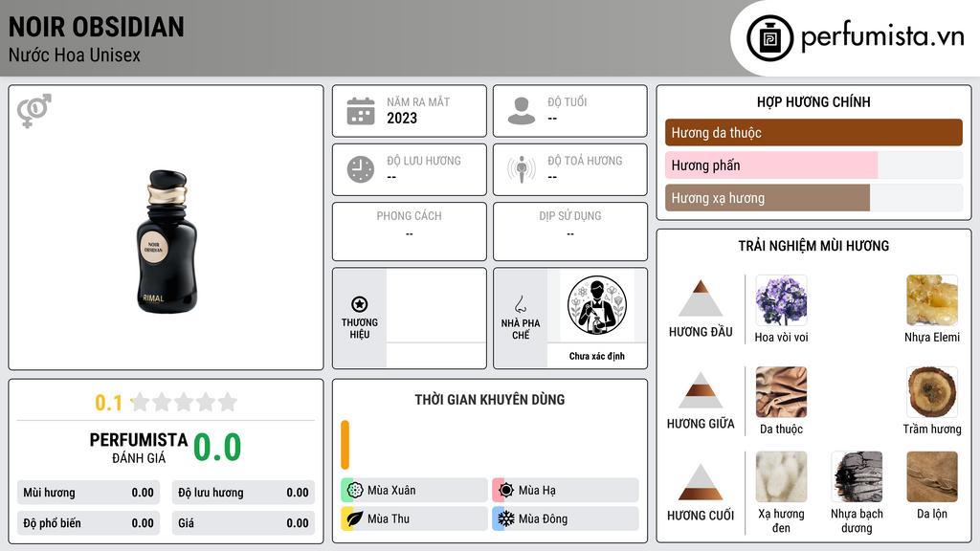Click the Mùa Hạ season button
Viewport: 980px width, 551px height.
[566, 491]
